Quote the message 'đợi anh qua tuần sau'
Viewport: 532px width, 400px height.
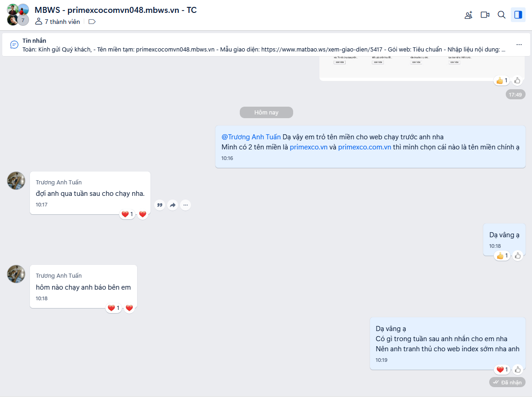point(160,205)
